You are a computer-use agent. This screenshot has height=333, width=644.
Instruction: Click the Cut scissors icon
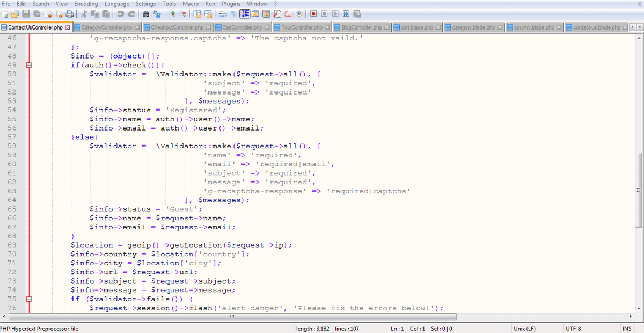point(84,16)
